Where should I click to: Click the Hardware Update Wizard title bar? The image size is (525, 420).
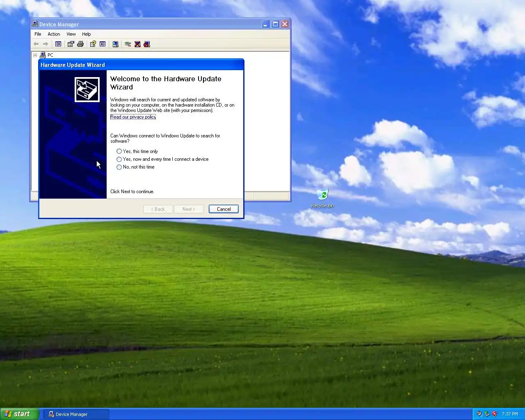tap(141, 65)
